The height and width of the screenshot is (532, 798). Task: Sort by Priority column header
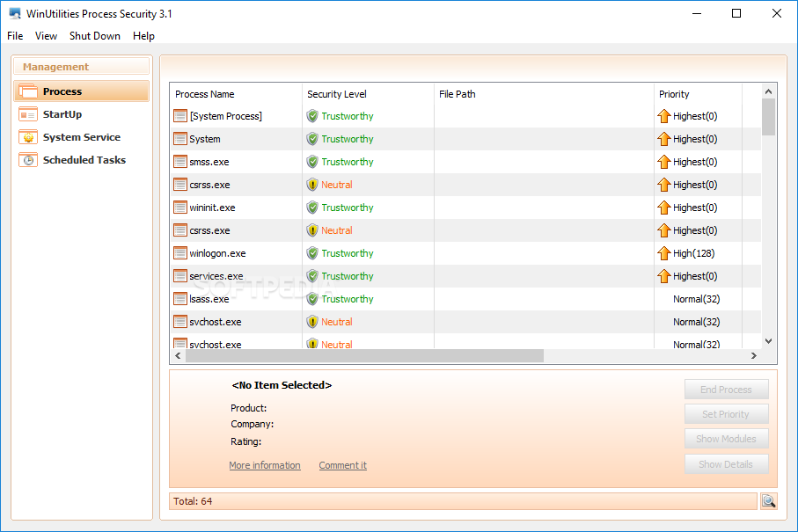(699, 94)
